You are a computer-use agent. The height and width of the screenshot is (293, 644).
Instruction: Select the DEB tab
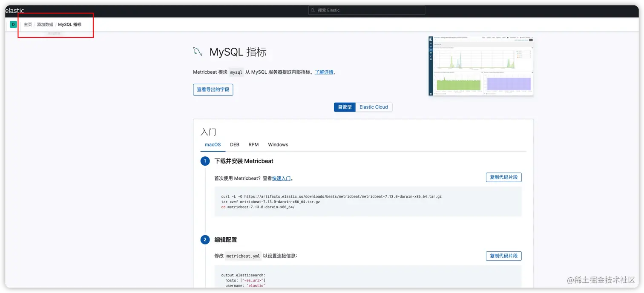point(235,145)
